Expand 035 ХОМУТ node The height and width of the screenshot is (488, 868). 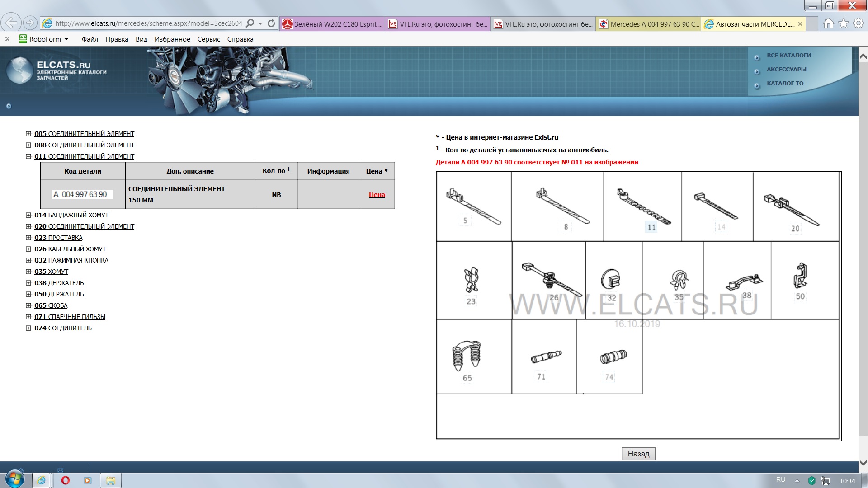coord(28,272)
